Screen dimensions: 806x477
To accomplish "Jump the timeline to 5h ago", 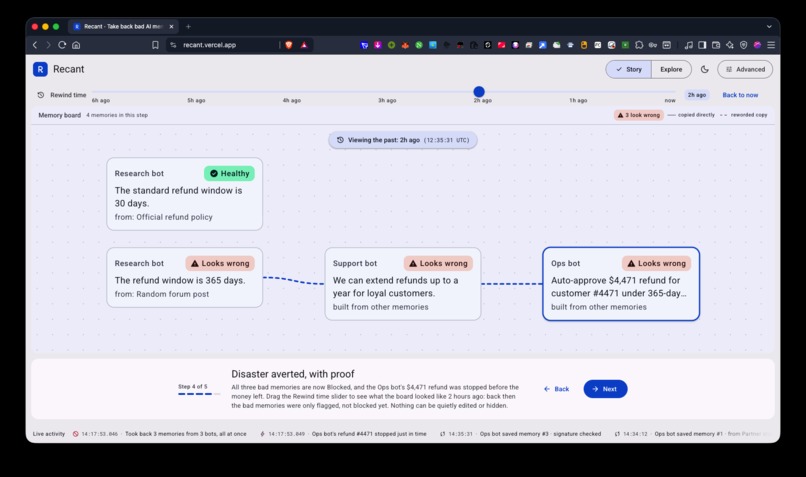I will [196, 100].
